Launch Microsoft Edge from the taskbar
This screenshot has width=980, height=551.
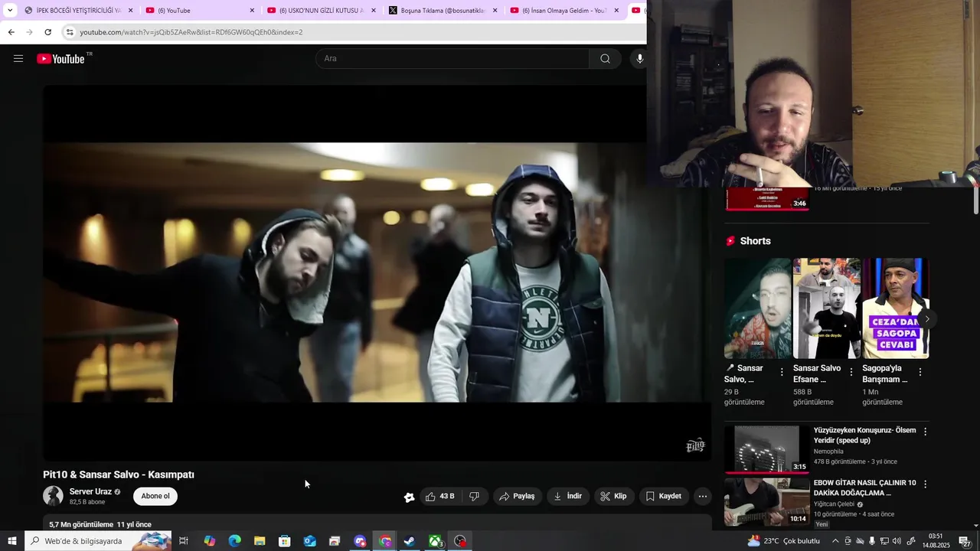pyautogui.click(x=234, y=541)
